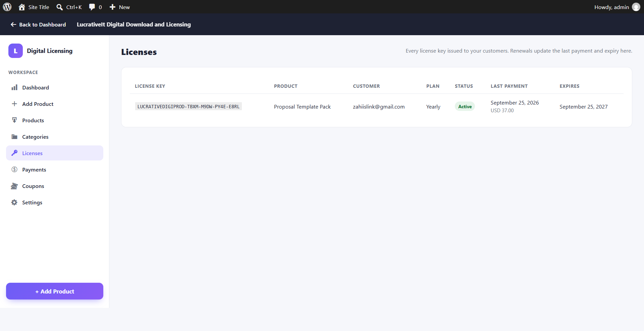The width and height of the screenshot is (644, 331).
Task: Click the EXPIRES column header
Action: 570,86
